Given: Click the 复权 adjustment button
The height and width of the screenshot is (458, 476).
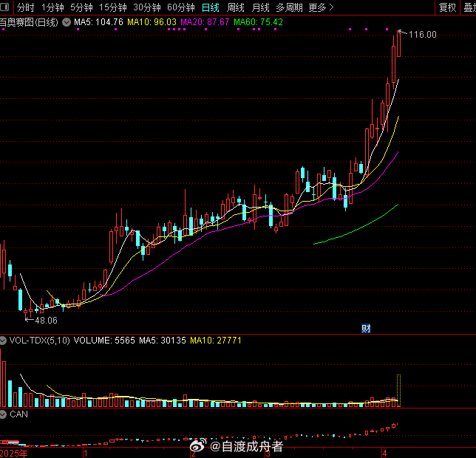Looking at the screenshot, I should [x=447, y=7].
